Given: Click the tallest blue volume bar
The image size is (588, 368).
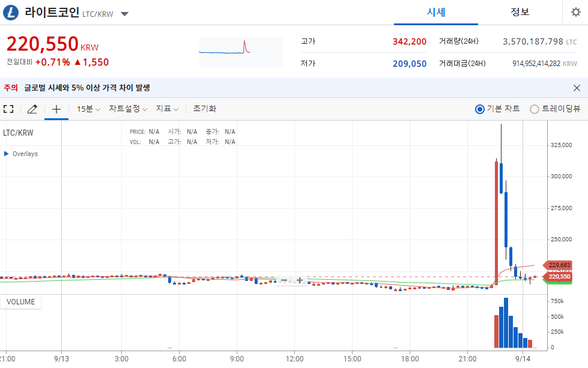Looking at the screenshot, I should 506,322.
